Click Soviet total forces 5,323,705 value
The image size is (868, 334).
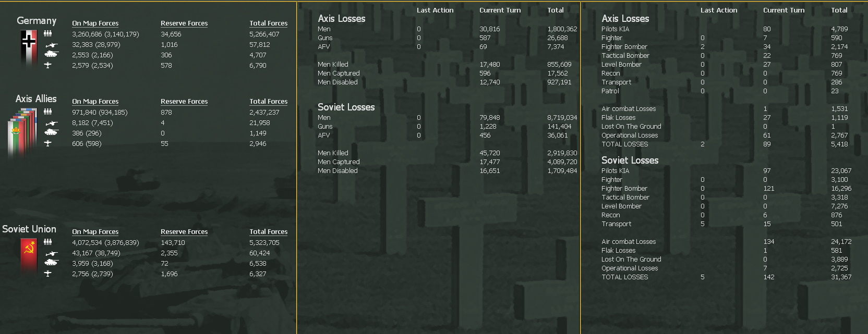264,243
